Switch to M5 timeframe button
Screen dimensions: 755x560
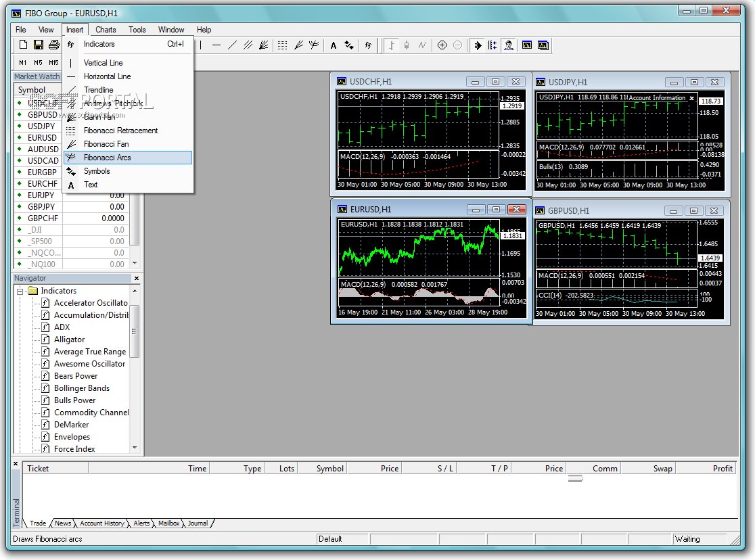38,63
